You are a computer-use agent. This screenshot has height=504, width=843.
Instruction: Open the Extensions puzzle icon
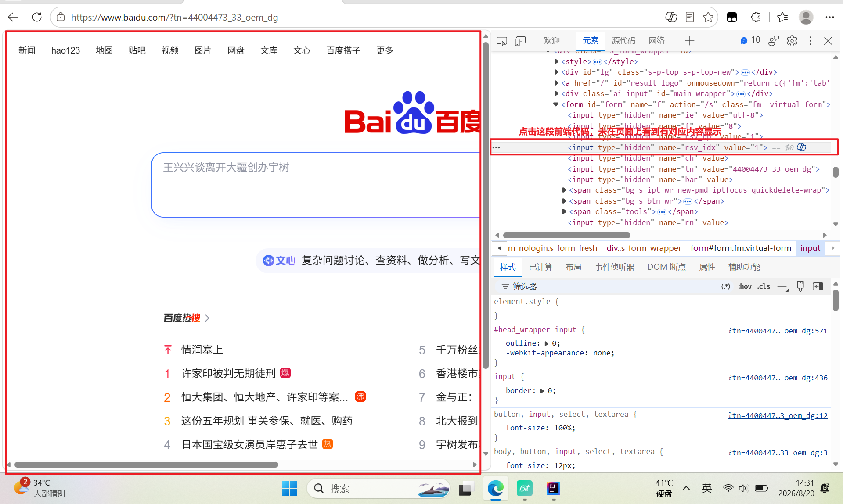756,17
